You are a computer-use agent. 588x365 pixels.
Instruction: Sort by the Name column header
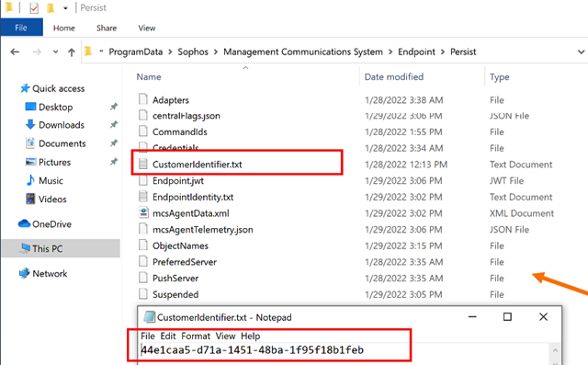(149, 77)
